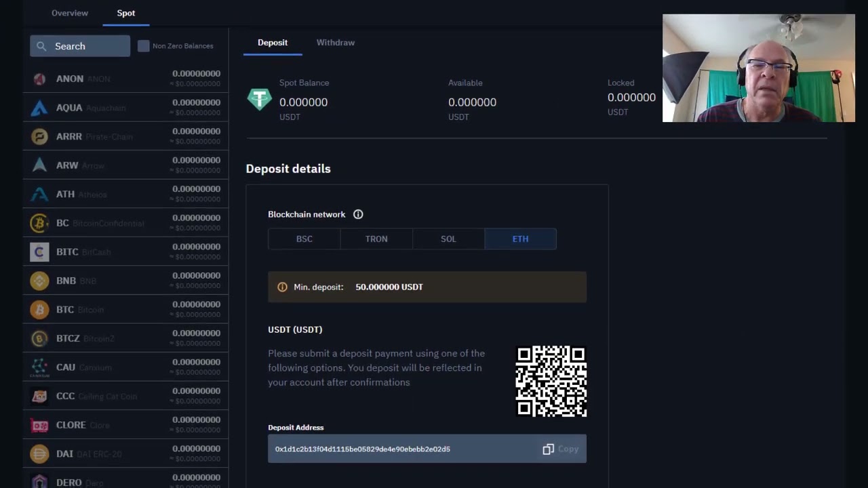Click the CCC Ceiling Cat Coin icon
The height and width of the screenshot is (488, 868).
(39, 396)
